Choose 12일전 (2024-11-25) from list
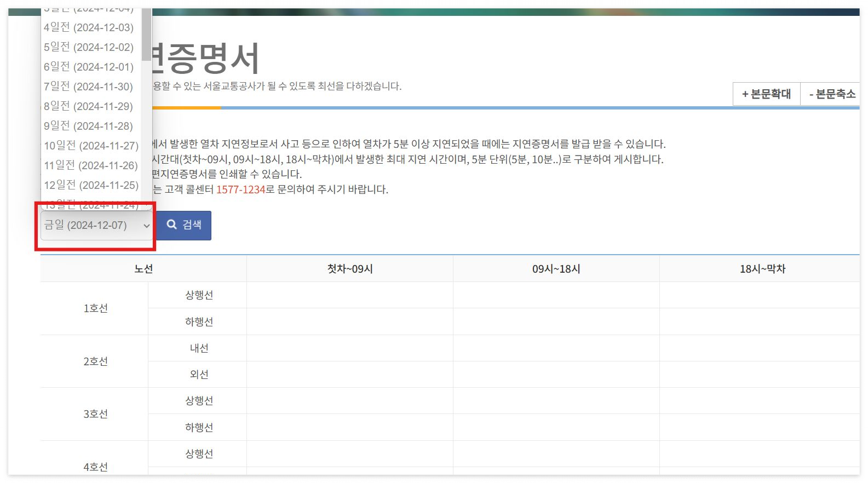This screenshot has width=868, height=483. [91, 185]
